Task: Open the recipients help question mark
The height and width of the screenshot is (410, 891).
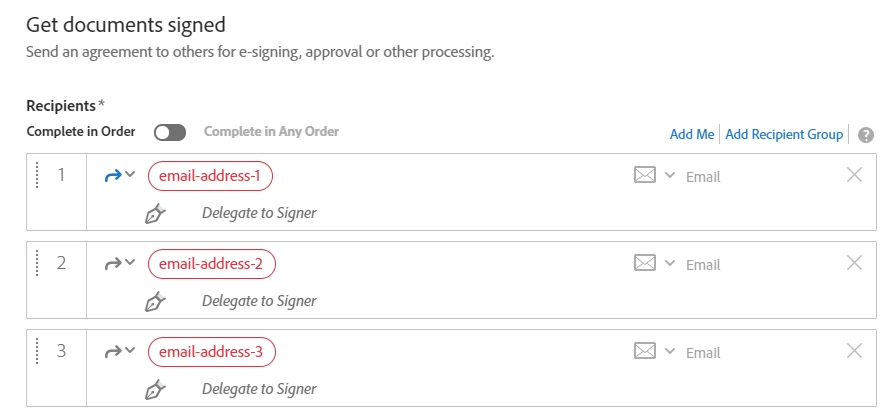Action: 865,135
